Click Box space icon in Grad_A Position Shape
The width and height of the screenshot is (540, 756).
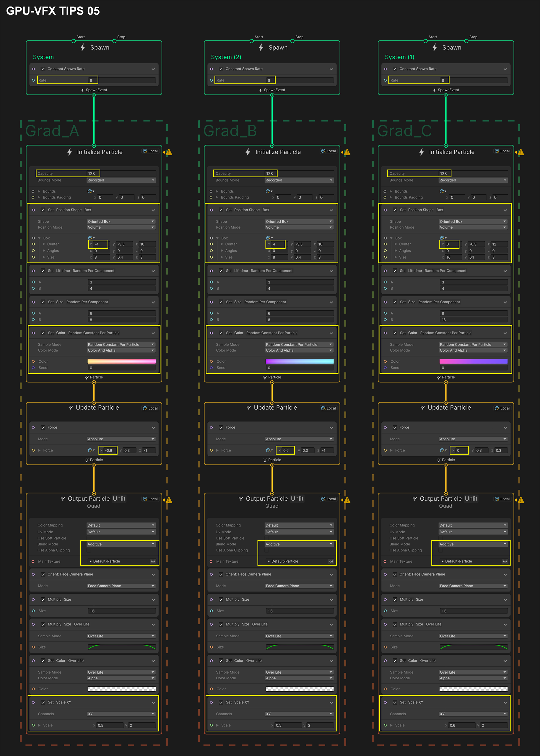pyautogui.click(x=90, y=238)
